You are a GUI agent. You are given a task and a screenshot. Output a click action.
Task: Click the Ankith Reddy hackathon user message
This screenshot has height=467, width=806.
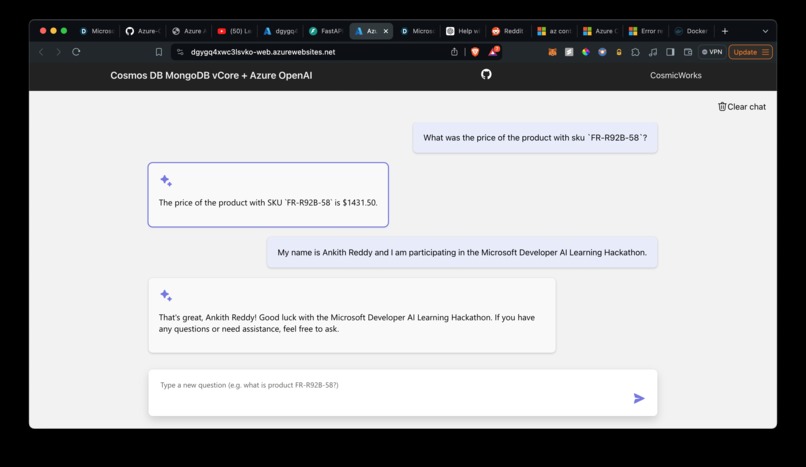coord(462,252)
